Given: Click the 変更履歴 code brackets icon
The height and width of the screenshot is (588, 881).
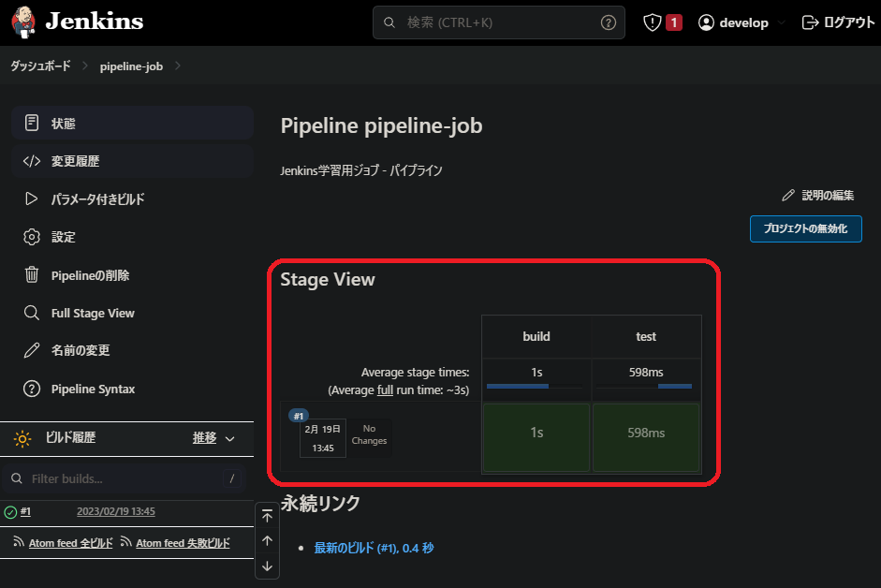Looking at the screenshot, I should pyautogui.click(x=32, y=161).
